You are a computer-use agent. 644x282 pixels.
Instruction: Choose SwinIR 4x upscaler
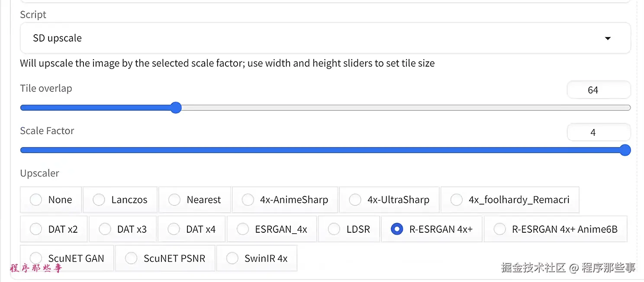(232, 259)
